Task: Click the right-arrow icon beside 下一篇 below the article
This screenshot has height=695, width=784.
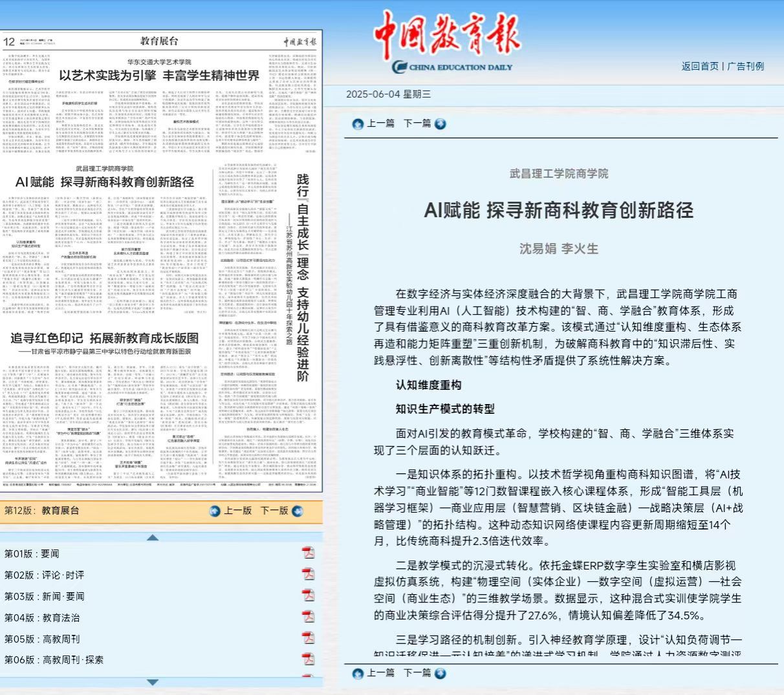Action: tap(441, 674)
